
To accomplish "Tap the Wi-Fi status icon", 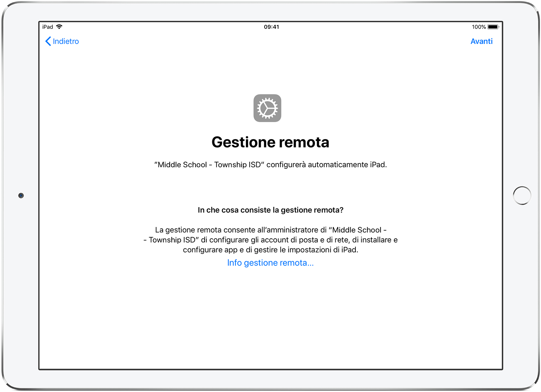I will (59, 27).
